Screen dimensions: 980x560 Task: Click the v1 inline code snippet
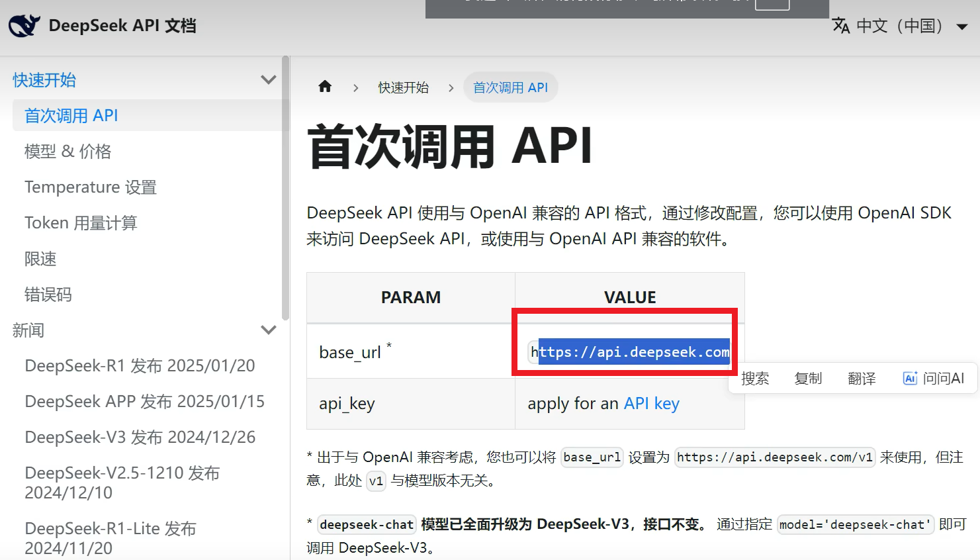(x=376, y=481)
